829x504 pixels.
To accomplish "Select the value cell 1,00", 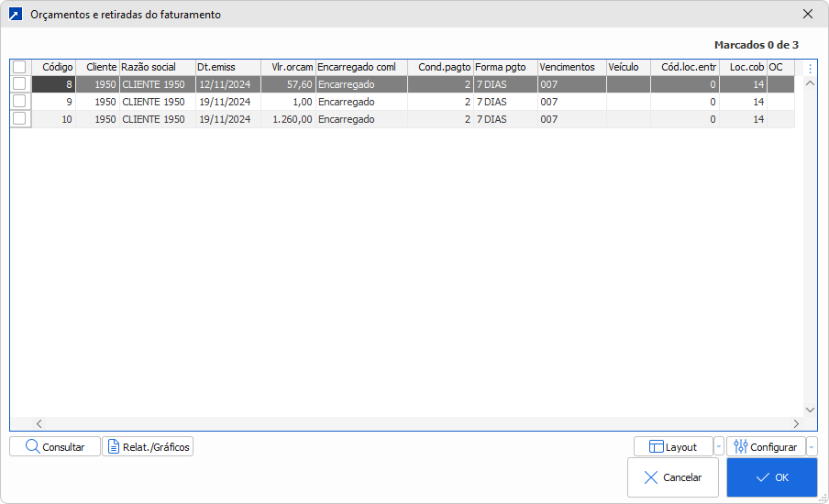I will coord(288,102).
